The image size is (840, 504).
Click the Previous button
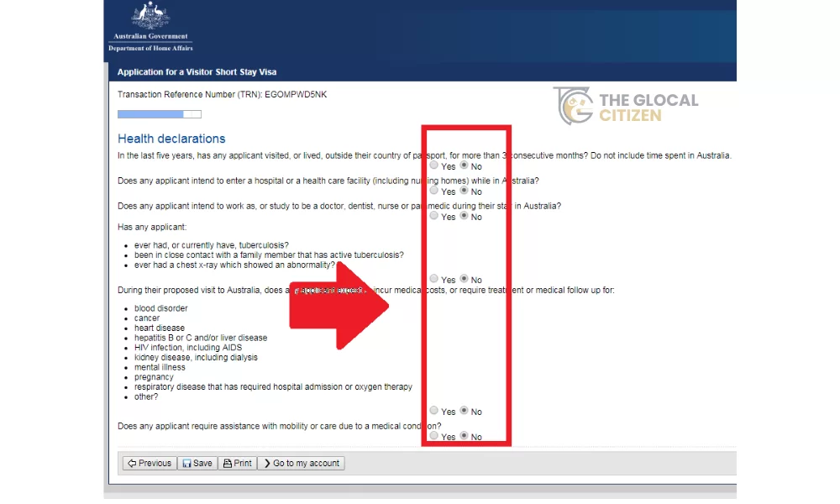coord(149,463)
